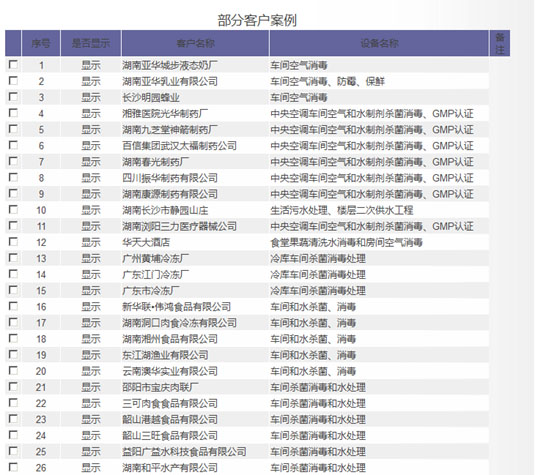Click customer name 湖南浏阳三力医疗器械公司
The height and width of the screenshot is (475, 554).
pos(179,227)
